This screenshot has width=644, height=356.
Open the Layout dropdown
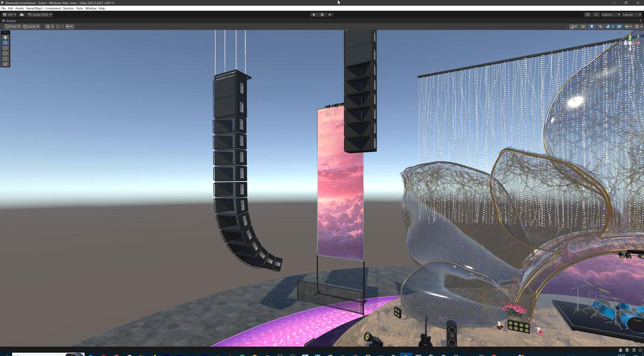point(632,14)
